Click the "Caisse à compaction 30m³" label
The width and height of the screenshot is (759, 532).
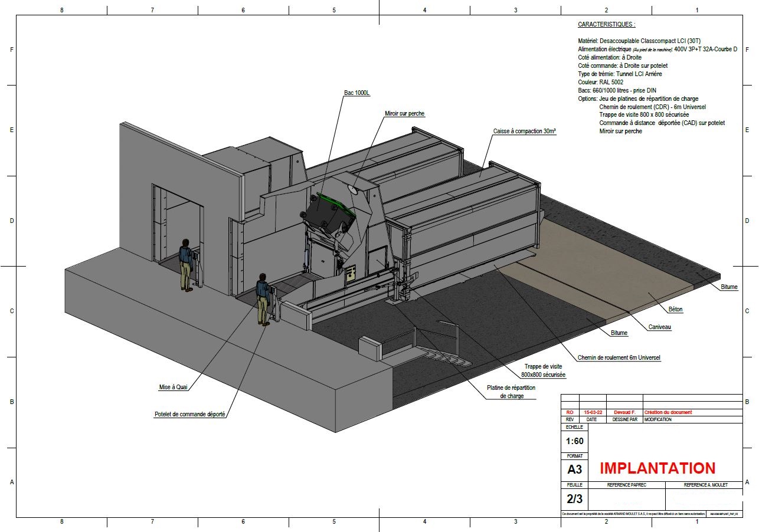[525, 132]
